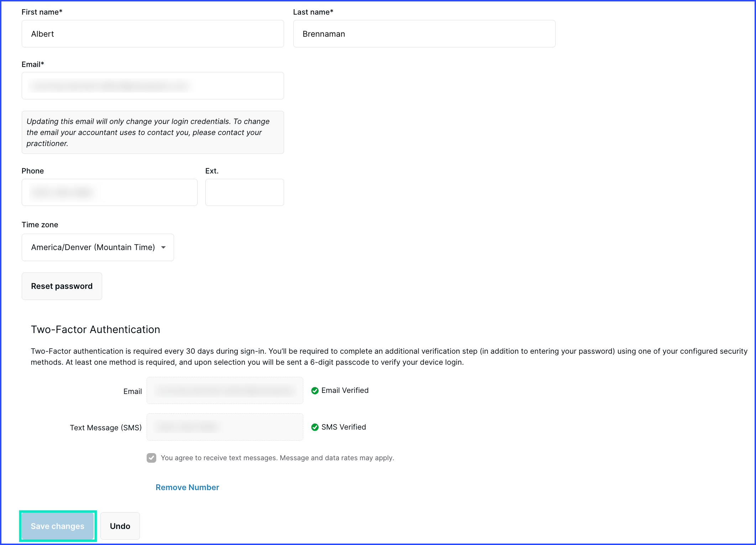Click the Email Verified status label

[x=345, y=390]
